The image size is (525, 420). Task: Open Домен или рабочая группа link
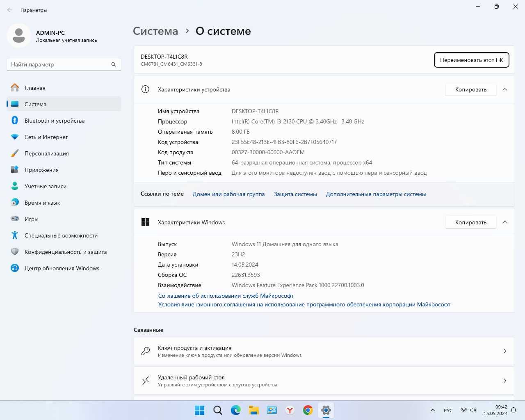pos(228,194)
